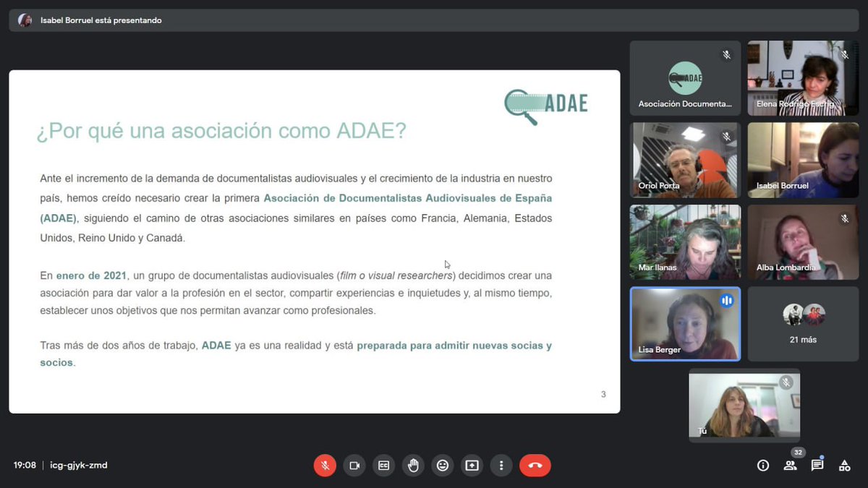The image size is (868, 488).
Task: Click muted mic icon on Oriol Porta's tile
Action: pyautogui.click(x=726, y=137)
